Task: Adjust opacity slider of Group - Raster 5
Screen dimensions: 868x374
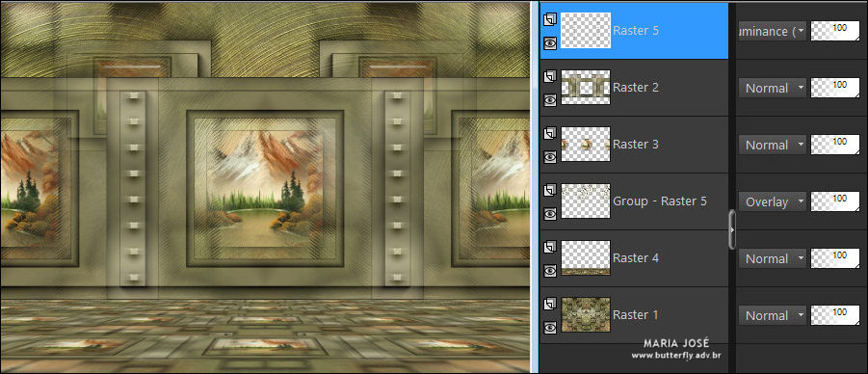Action: pos(835,201)
